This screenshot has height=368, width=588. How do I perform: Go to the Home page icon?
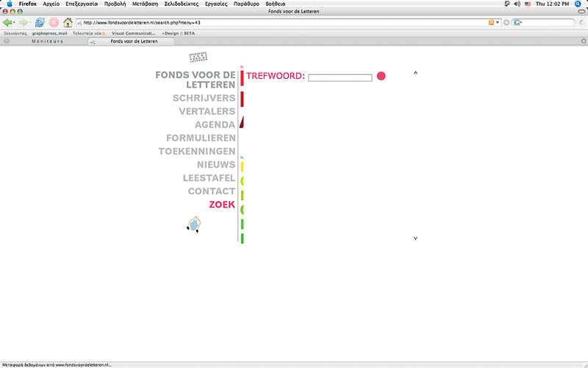[x=68, y=23]
